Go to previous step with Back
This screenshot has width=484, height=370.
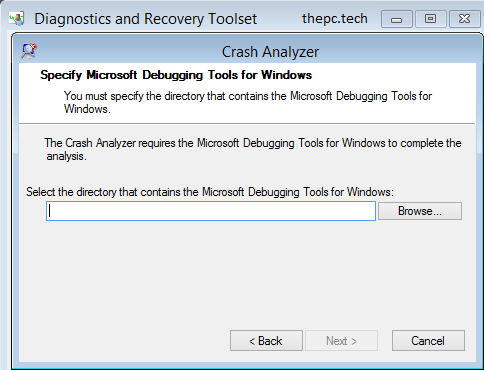click(x=266, y=341)
